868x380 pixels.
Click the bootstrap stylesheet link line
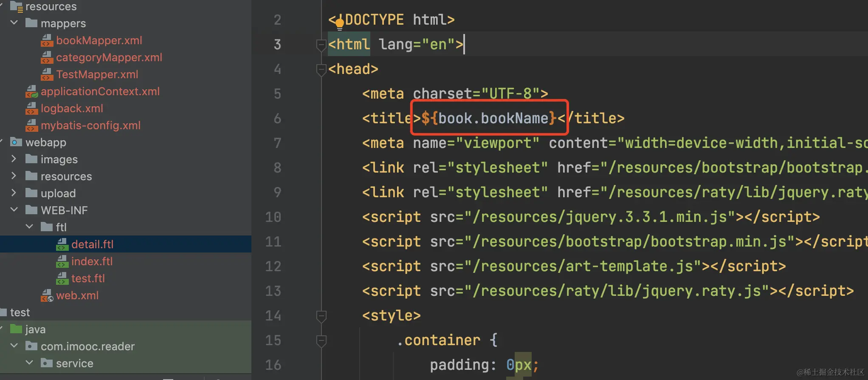point(615,167)
